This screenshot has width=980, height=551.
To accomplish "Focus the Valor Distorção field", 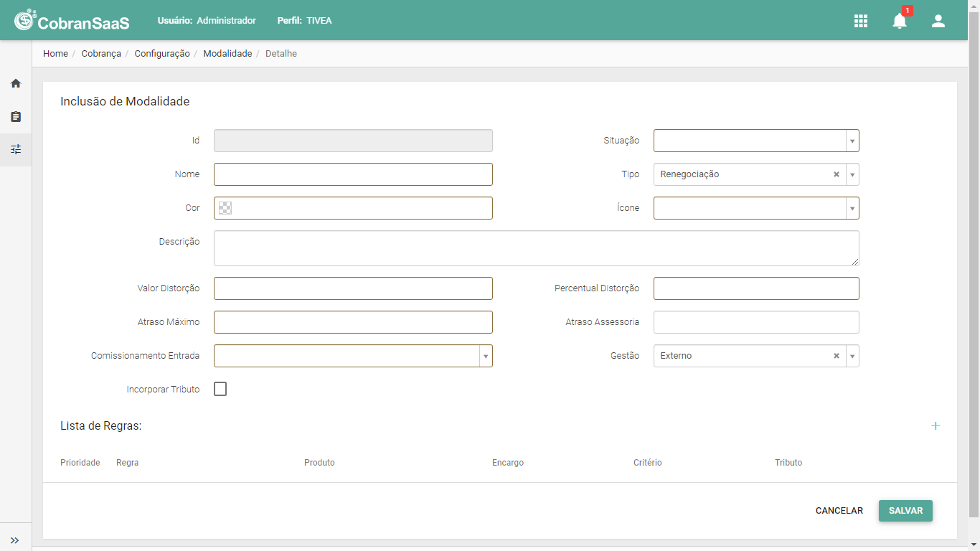I will [353, 288].
